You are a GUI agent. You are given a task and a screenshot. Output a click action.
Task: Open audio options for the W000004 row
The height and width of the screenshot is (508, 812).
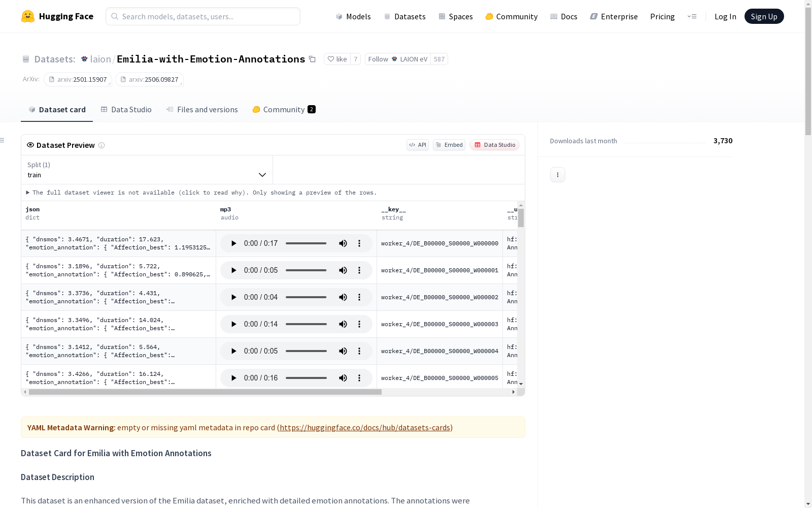tap(359, 351)
